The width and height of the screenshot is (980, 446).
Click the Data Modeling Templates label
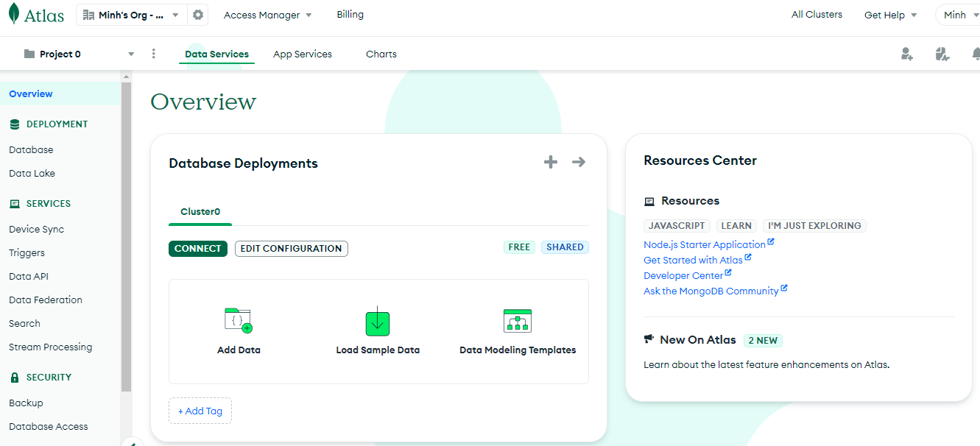518,350
